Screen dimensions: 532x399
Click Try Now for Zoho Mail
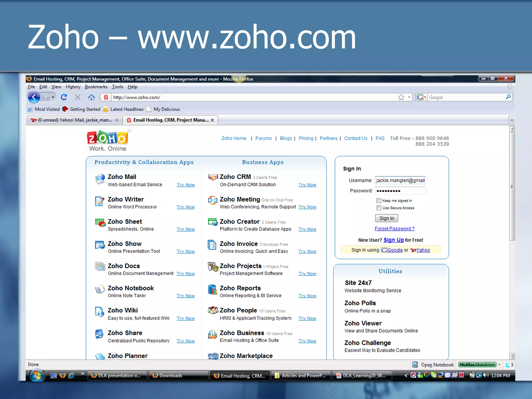[x=186, y=185]
